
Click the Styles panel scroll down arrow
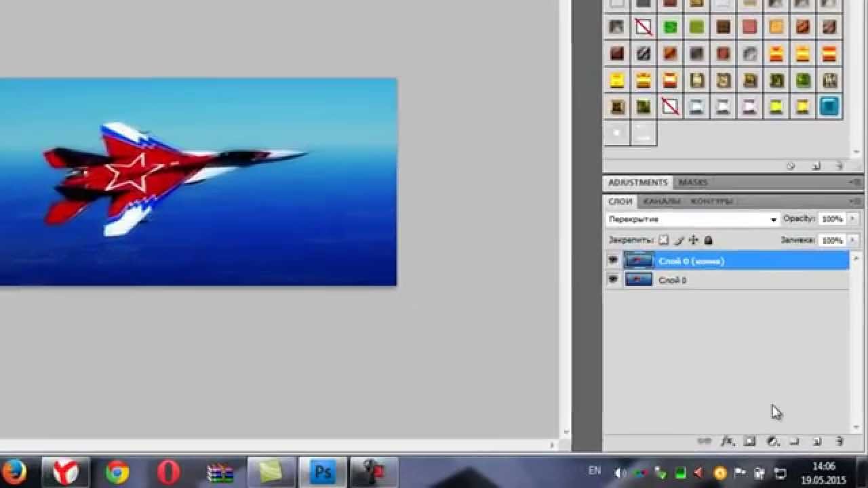[857, 152]
